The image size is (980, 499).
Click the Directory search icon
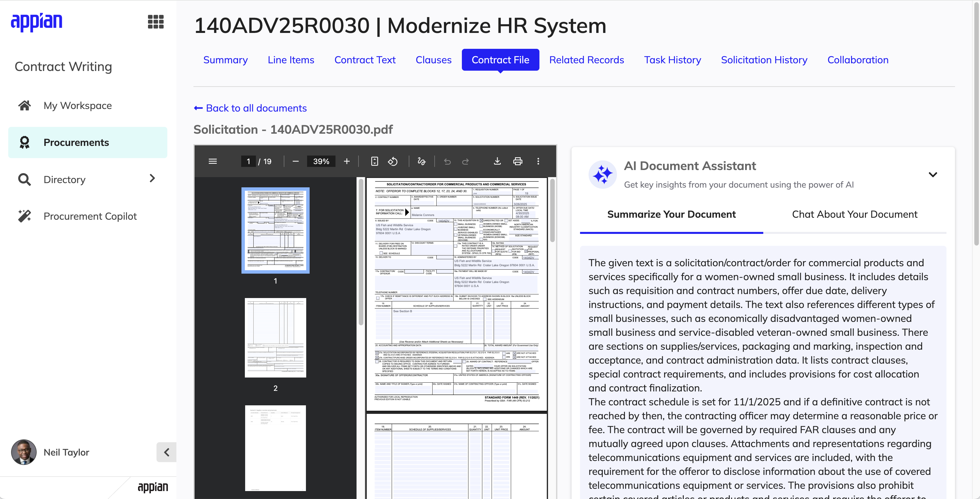pos(24,179)
